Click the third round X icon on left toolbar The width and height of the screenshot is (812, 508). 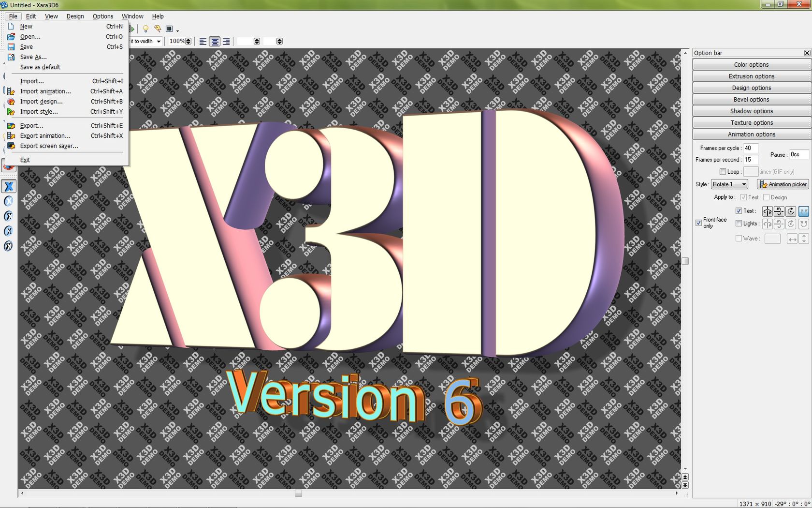(x=9, y=216)
